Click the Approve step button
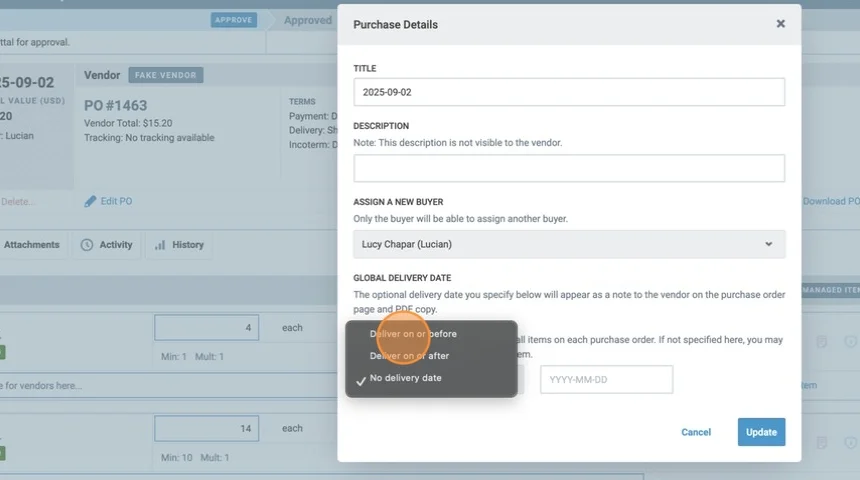This screenshot has height=480, width=860. coord(234,20)
